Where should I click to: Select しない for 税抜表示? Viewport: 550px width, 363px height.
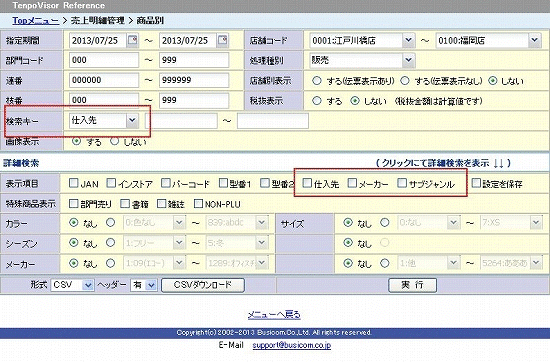click(355, 101)
